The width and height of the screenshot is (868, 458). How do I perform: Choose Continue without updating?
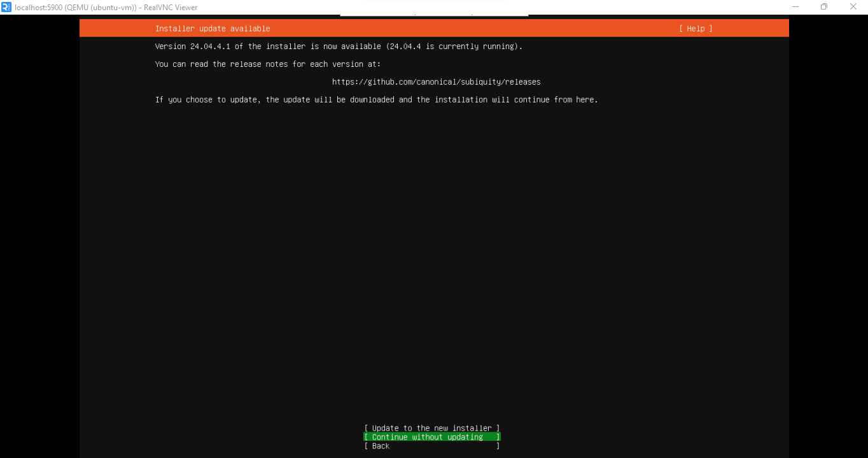click(431, 437)
